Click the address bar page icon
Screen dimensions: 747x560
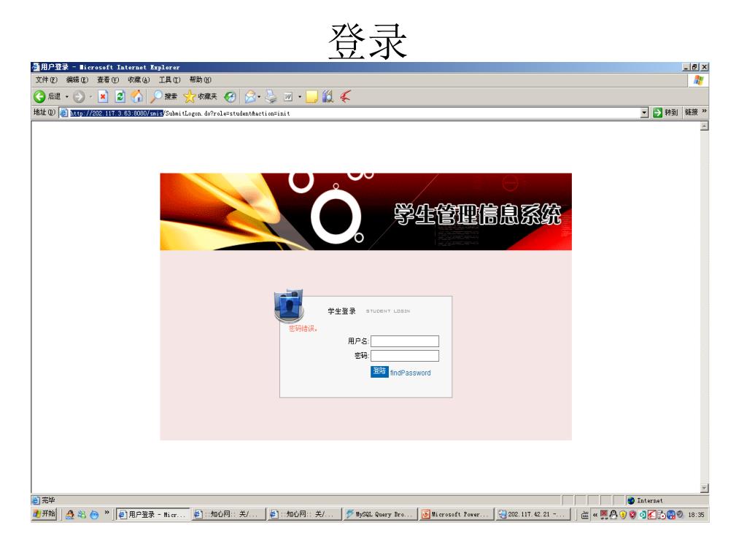coord(64,113)
